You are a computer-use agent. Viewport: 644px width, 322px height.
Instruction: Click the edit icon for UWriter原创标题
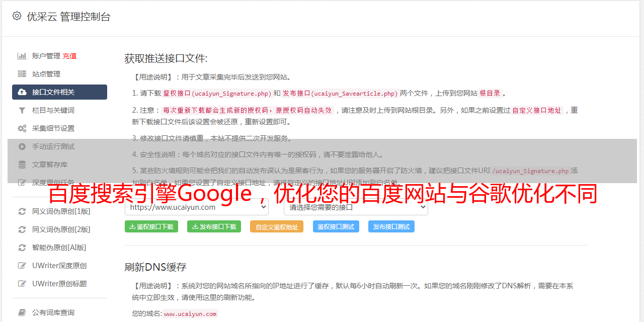pyautogui.click(x=22, y=284)
